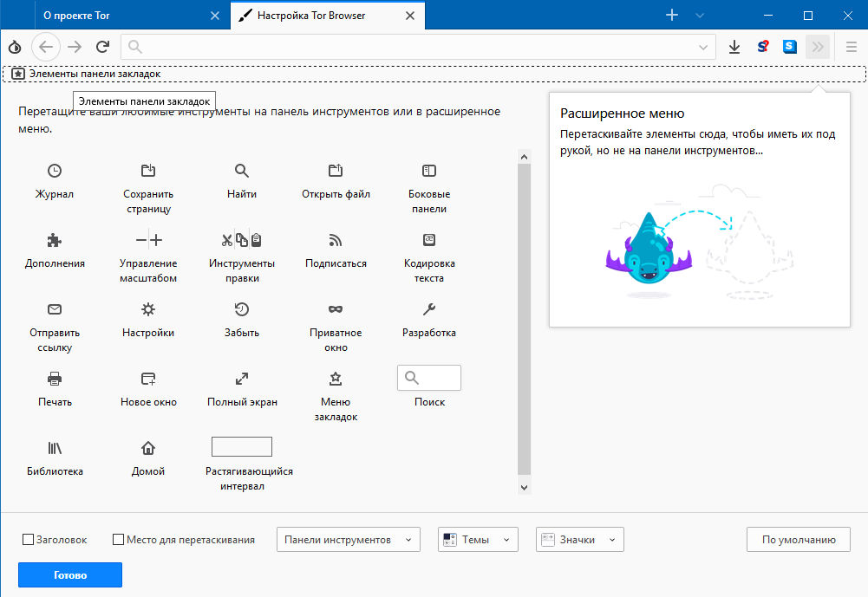Screen dimensions: 868x597
Task: Click the NoScript S icon in toolbar
Action: (763, 47)
